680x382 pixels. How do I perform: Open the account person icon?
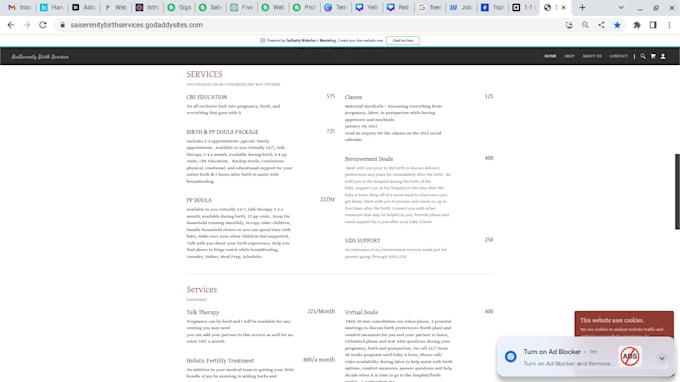point(663,56)
